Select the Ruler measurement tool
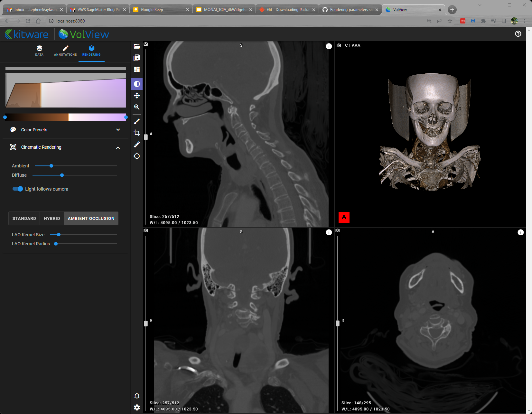532x414 pixels. tap(137, 144)
